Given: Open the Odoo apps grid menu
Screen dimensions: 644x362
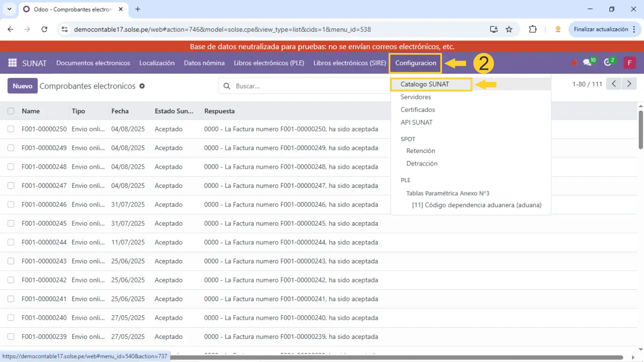Looking at the screenshot, I should pyautogui.click(x=13, y=63).
